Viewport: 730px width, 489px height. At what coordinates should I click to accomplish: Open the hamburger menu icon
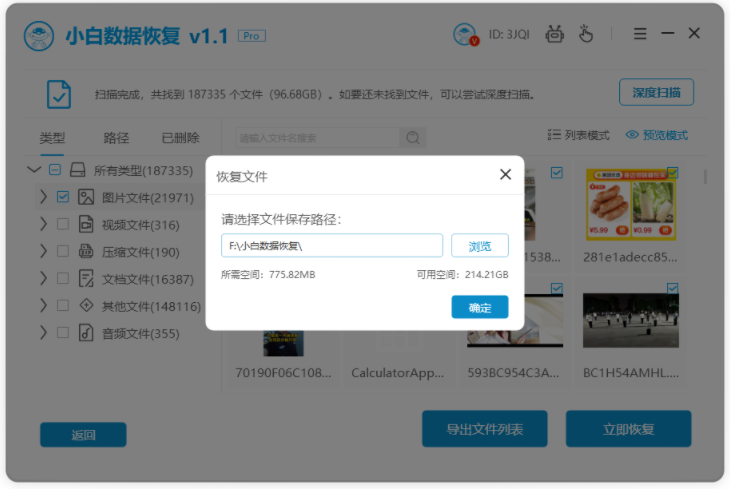[640, 34]
